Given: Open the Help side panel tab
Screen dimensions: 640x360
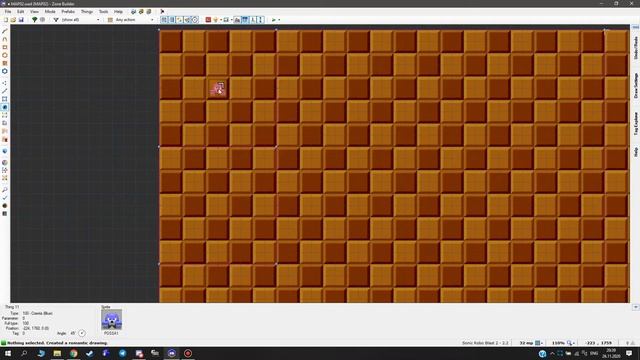Looking at the screenshot, I should (x=636, y=152).
